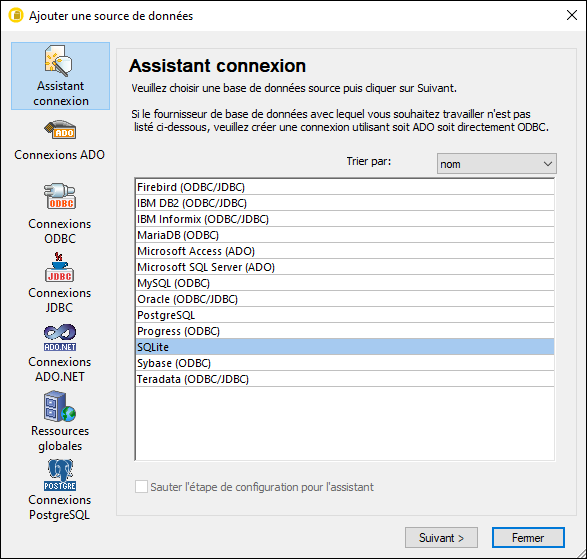Choose Teradata (ODBC/JDBC)
587x559 pixels.
pyautogui.click(x=345, y=379)
